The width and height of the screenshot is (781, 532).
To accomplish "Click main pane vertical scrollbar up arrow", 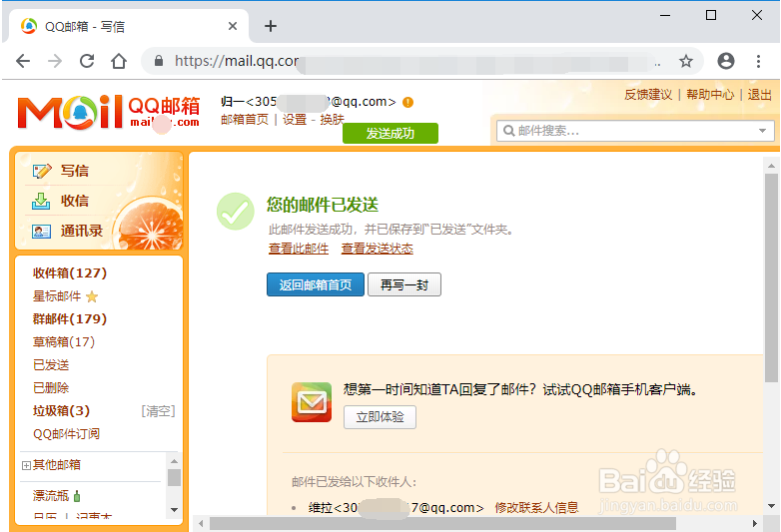I will [x=772, y=166].
